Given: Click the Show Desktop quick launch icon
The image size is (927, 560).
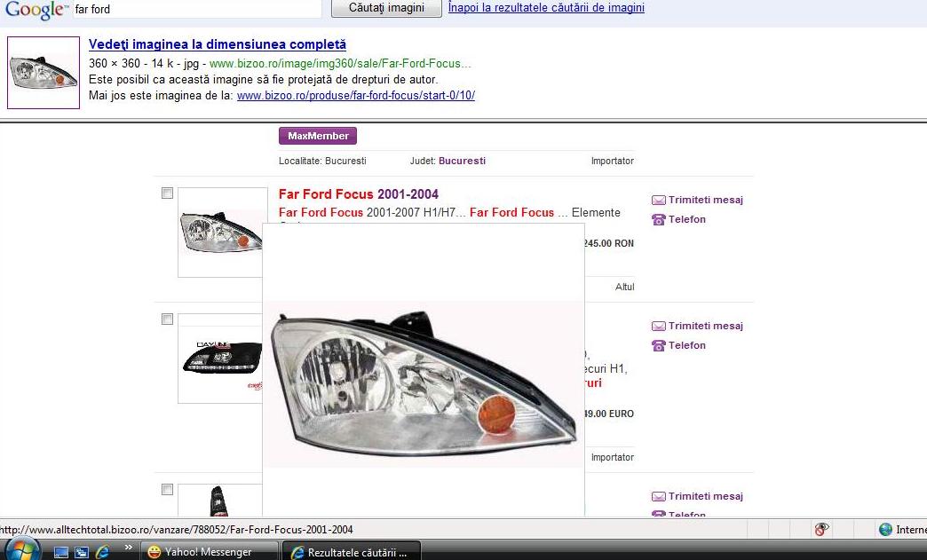Looking at the screenshot, I should pos(61,552).
